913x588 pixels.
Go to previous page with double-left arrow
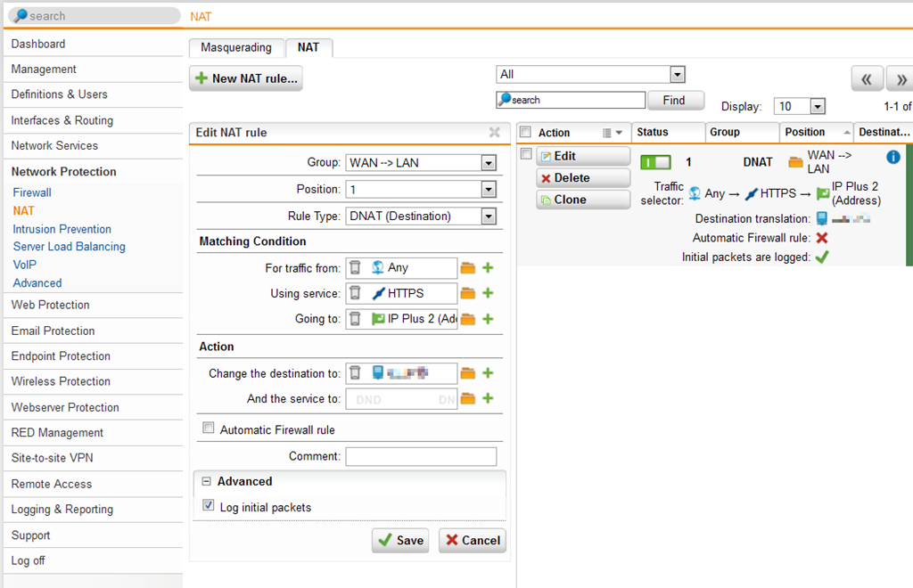pyautogui.click(x=867, y=78)
